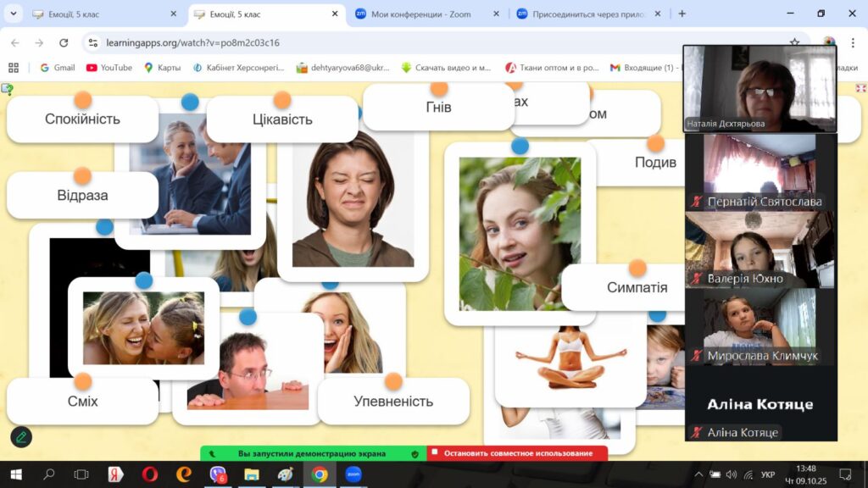The width and height of the screenshot is (868, 488).
Task: Open site information for learningapps.org
Action: click(x=93, y=42)
